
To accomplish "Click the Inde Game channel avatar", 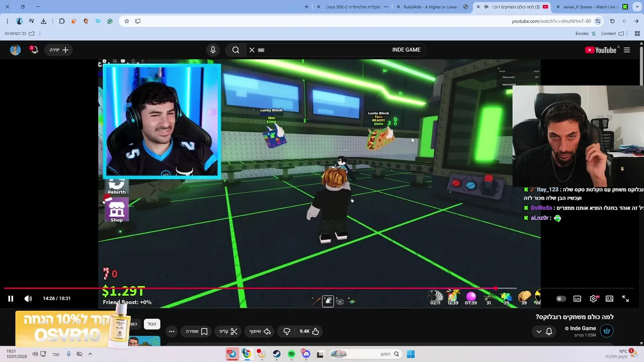I will pos(607,331).
